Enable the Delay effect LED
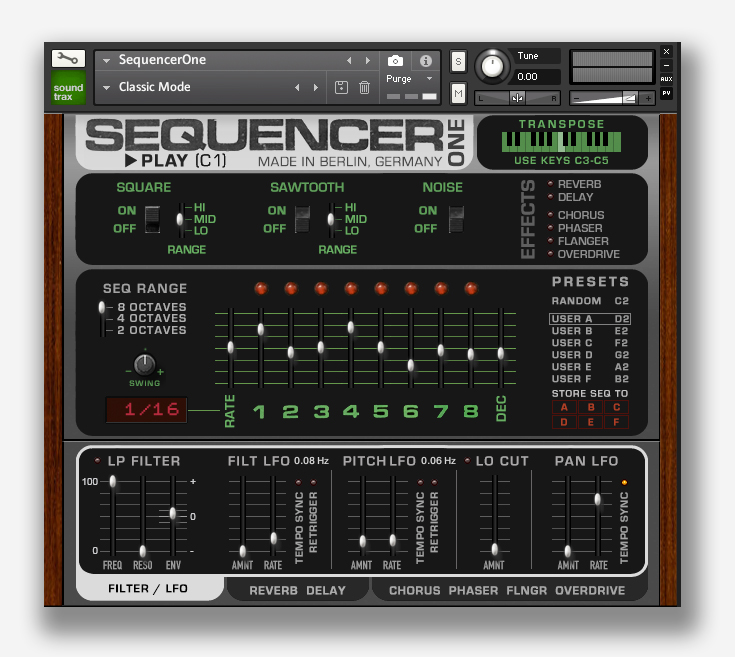 (x=550, y=197)
